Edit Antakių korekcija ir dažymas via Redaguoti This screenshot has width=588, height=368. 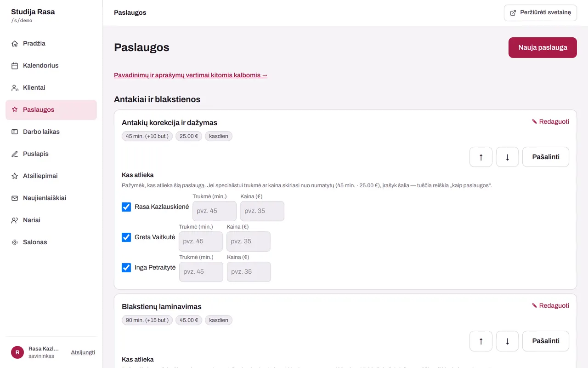[x=550, y=122]
